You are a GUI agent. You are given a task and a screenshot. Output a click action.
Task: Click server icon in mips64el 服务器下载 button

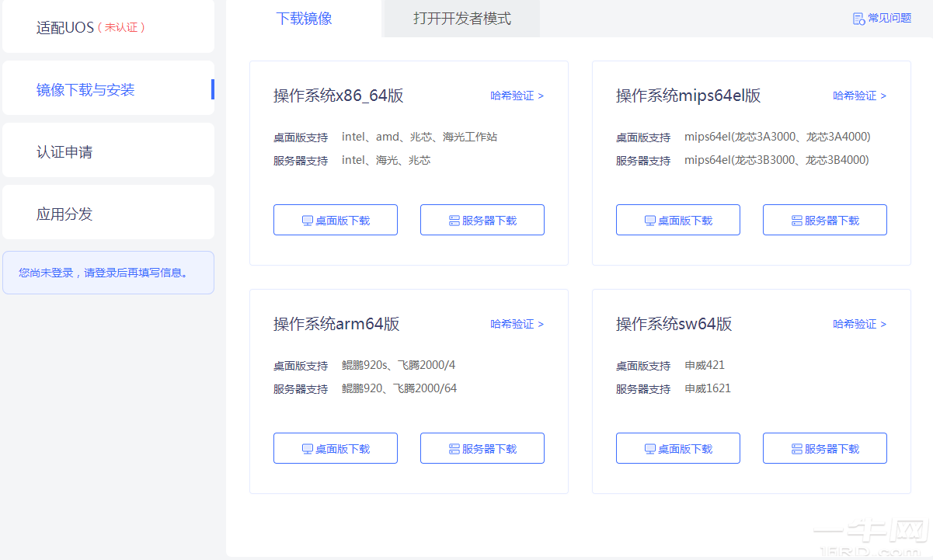tap(796, 221)
